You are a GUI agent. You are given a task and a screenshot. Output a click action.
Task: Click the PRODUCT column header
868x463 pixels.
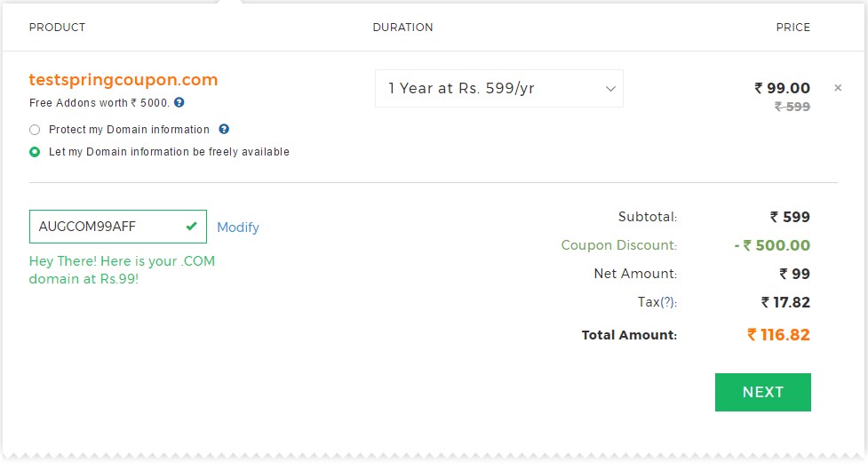(57, 28)
